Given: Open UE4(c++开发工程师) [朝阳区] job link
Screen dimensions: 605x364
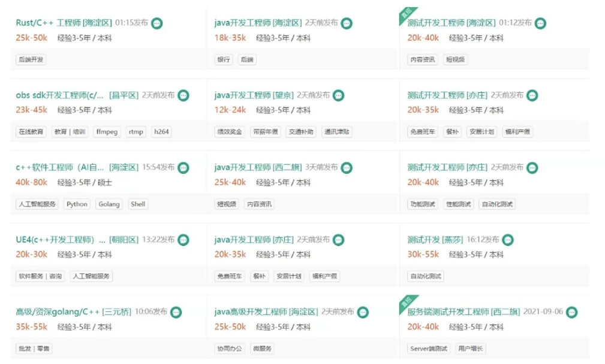Looking at the screenshot, I should pos(77,239).
